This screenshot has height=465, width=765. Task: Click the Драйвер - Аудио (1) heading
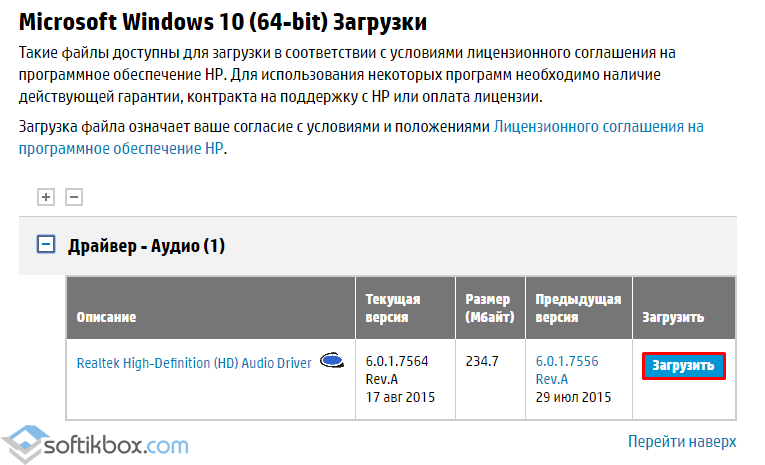pos(145,245)
